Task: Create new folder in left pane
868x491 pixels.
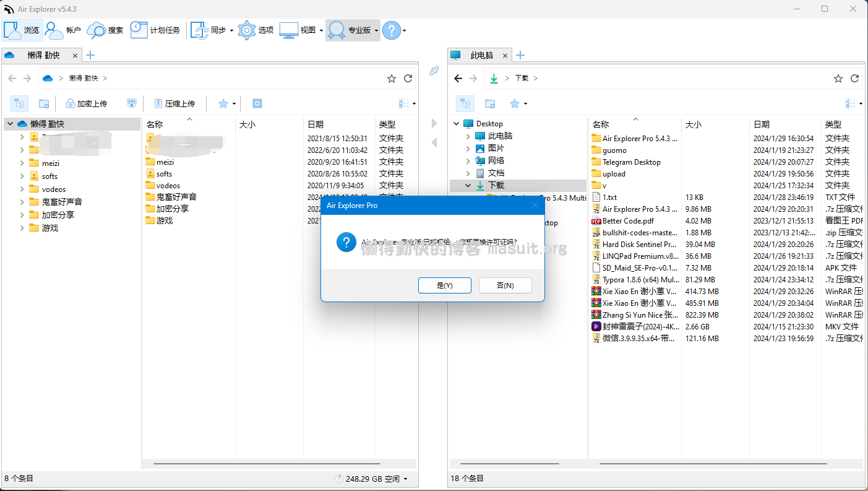Action: 44,103
